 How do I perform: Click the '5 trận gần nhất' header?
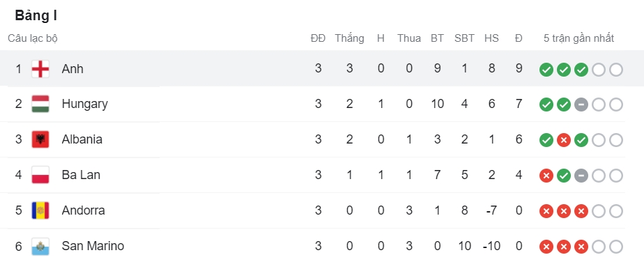coord(578,38)
